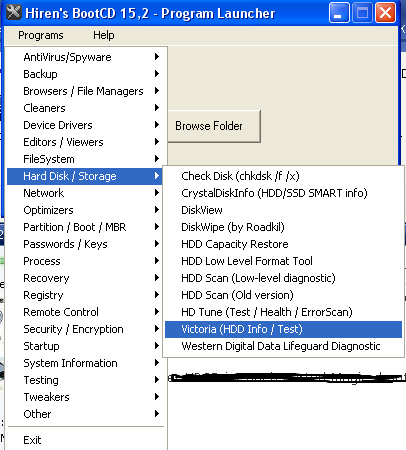Select Hard Disk / Storage menu entry
The width and height of the screenshot is (406, 450).
85,176
